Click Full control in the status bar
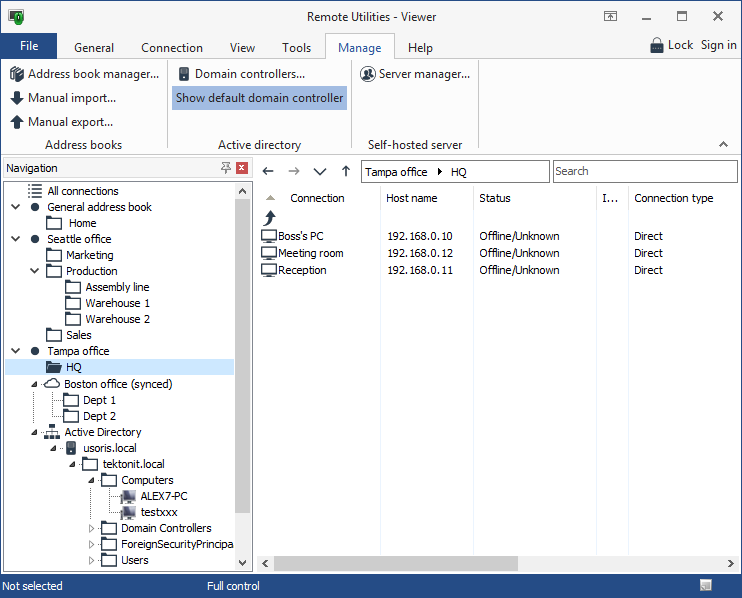The image size is (742, 598). (x=233, y=586)
